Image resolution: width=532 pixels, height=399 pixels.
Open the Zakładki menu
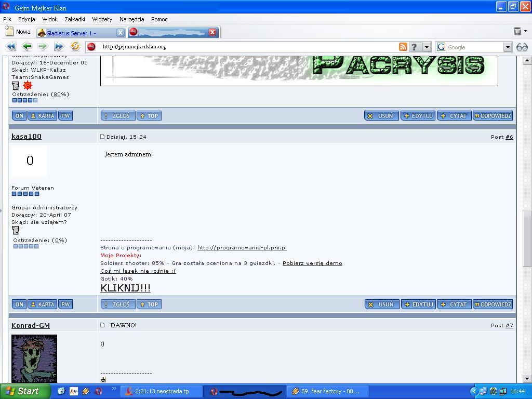pos(75,19)
